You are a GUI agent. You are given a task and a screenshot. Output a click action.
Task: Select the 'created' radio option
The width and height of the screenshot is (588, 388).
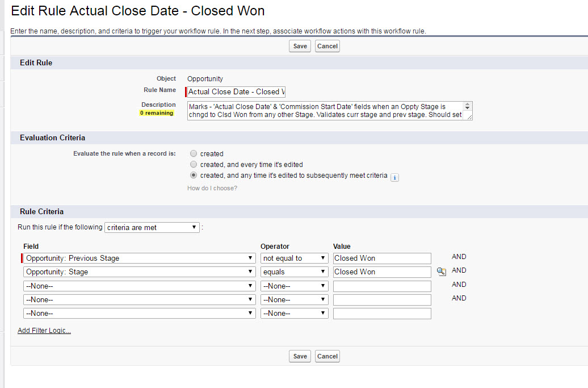coord(194,153)
